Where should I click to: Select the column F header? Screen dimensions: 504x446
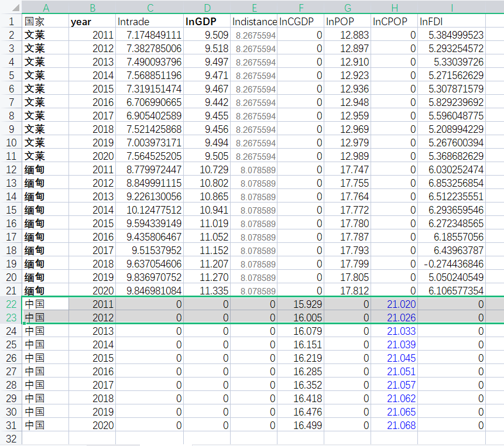[x=301, y=8]
